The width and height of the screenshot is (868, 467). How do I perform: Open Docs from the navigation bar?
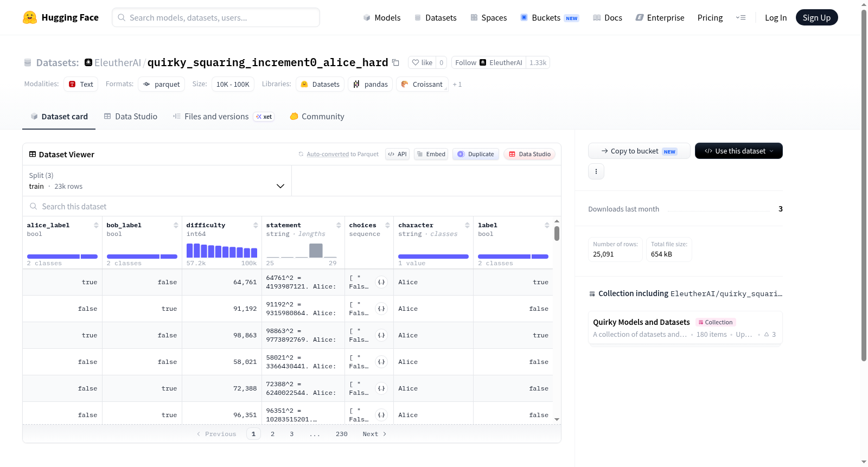pyautogui.click(x=608, y=17)
